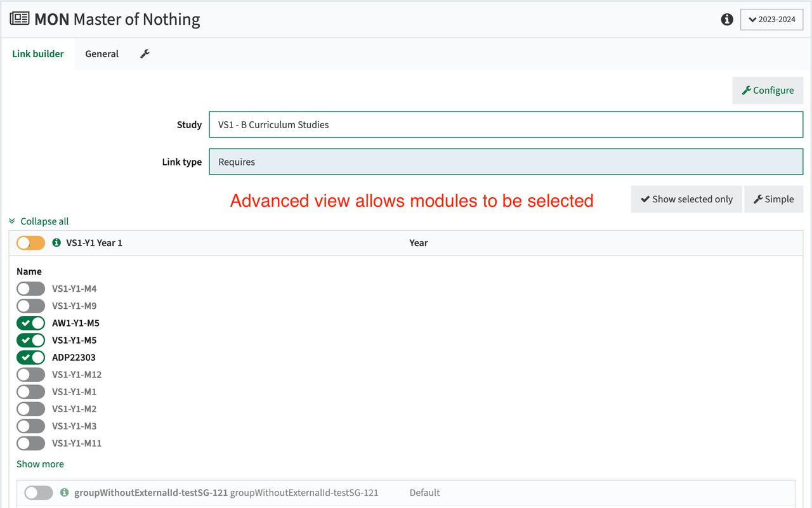The width and height of the screenshot is (812, 508).
Task: Disable the VS1-Y1-M5 module toggle
Action: tap(31, 340)
